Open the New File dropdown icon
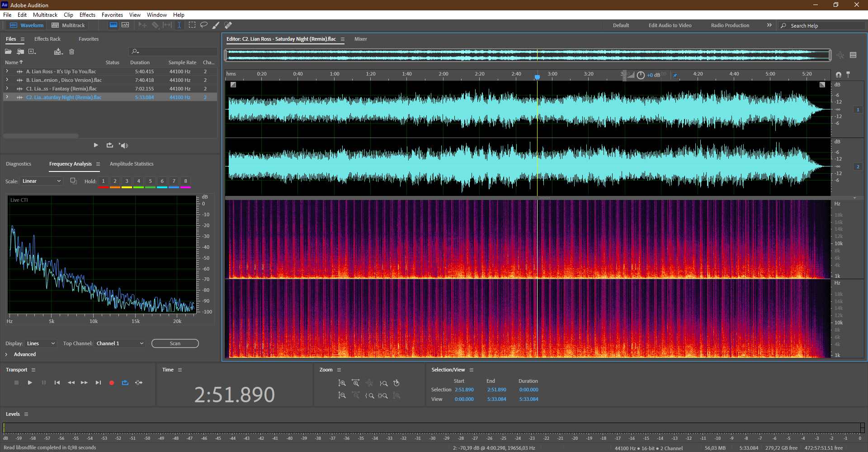 (x=32, y=52)
